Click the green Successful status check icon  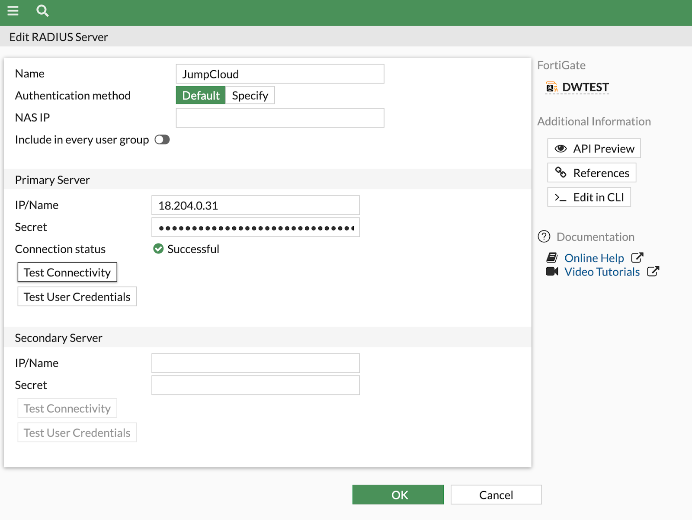click(158, 249)
